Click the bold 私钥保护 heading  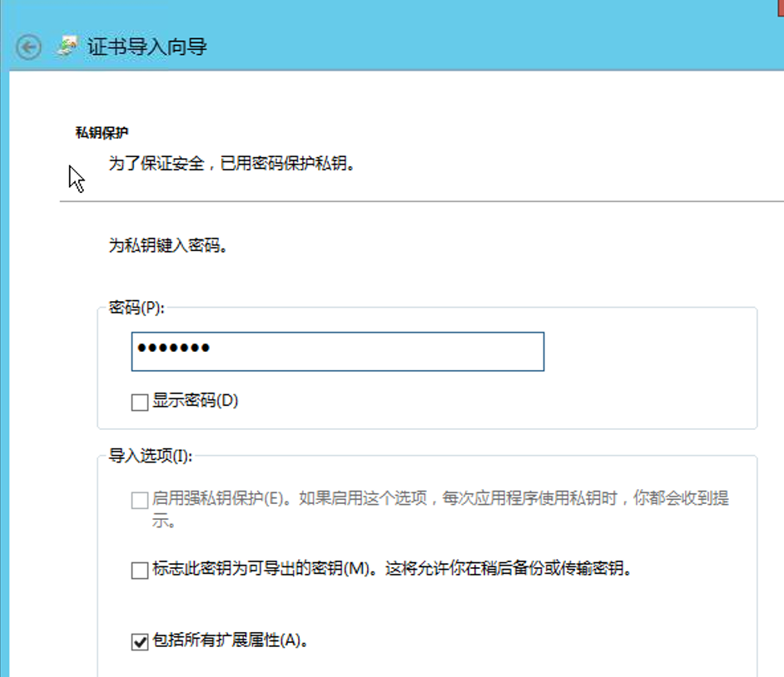click(102, 132)
